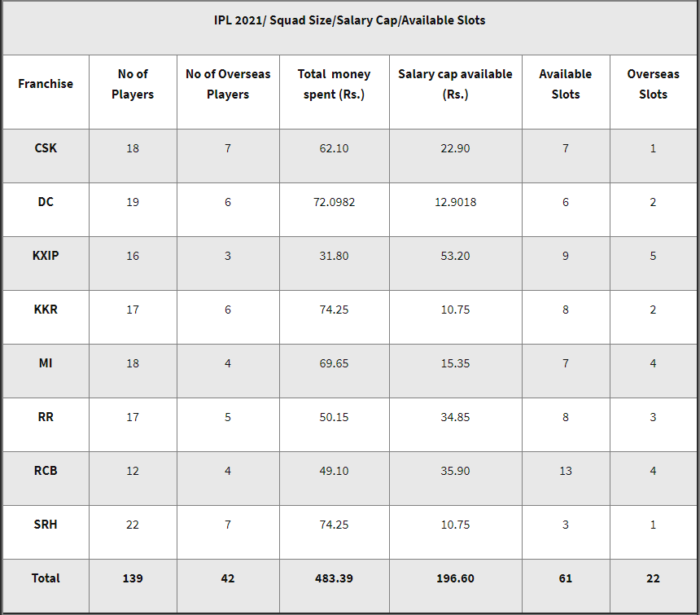700x615 pixels.
Task: Select the Available Slots column header
Action: click(565, 84)
